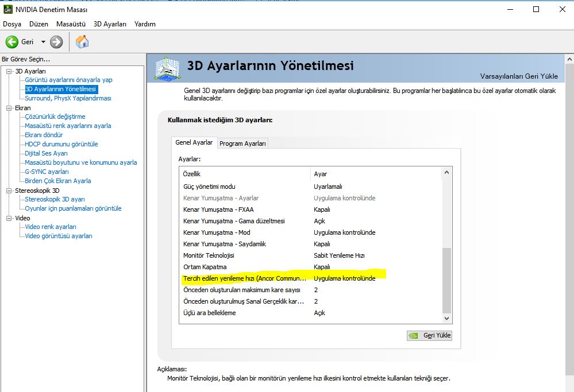Select Önceden oluşturulmuş Sanal Gerçeklik row
This screenshot has width=574, height=392.
click(310, 301)
